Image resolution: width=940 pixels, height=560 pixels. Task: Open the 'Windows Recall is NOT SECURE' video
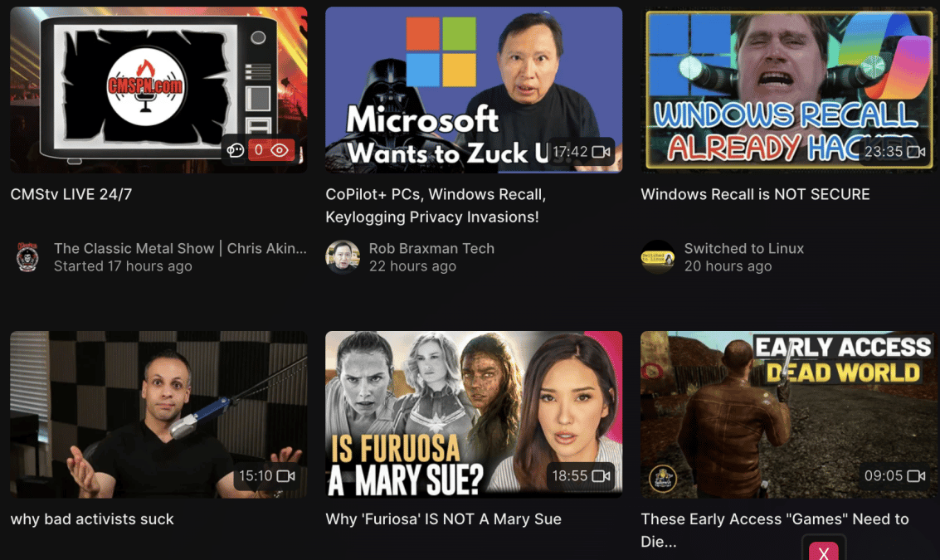pos(755,194)
